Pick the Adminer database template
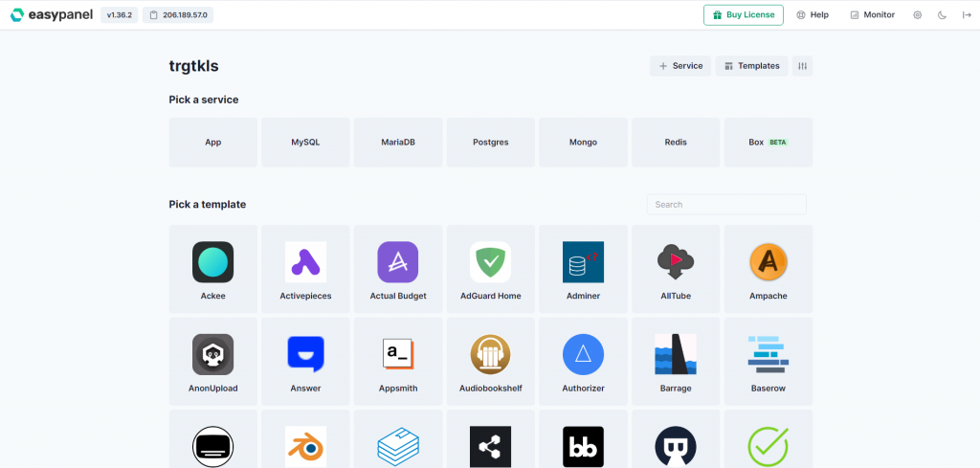The image size is (980, 468). point(583,262)
